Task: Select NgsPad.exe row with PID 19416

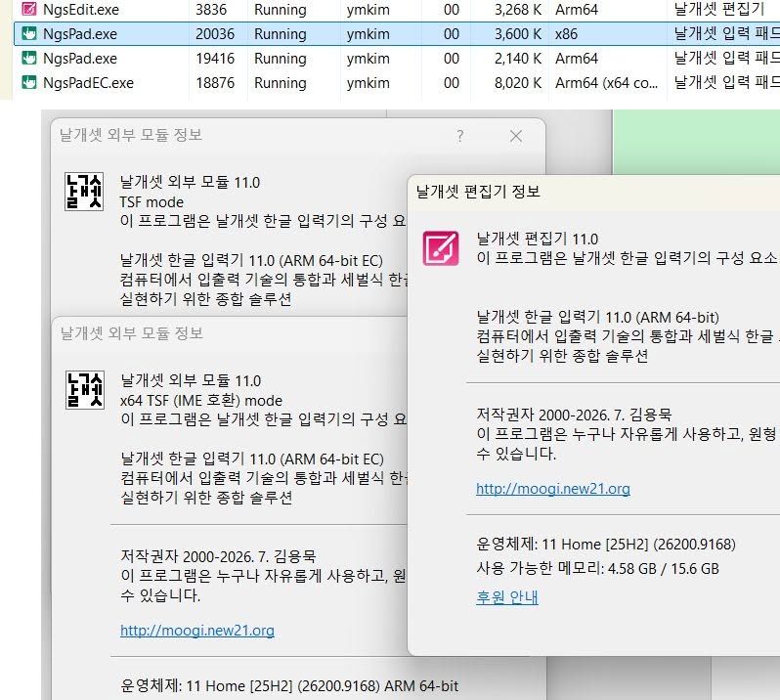Action: point(397,58)
